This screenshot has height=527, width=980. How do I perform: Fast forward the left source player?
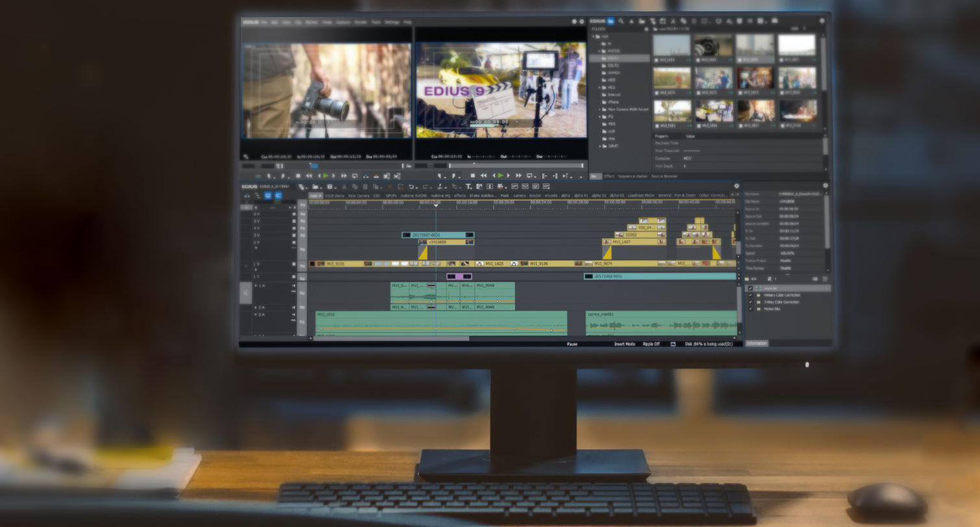344,176
